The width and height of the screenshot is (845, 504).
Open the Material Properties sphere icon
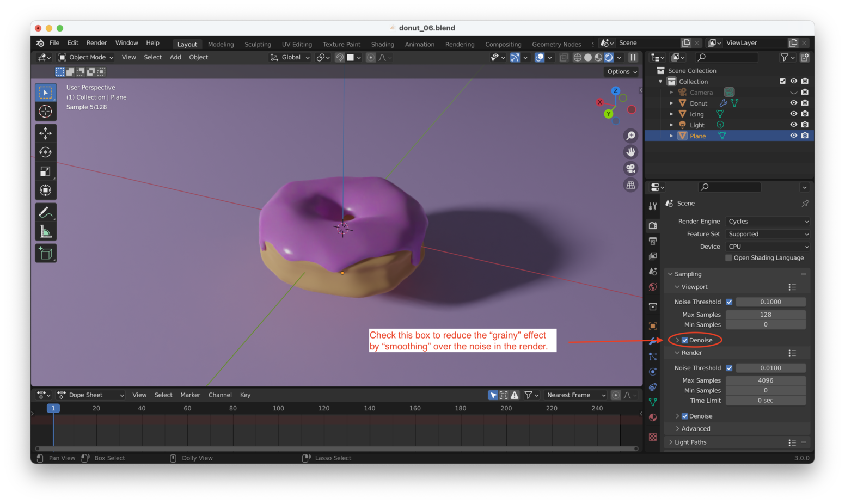652,417
